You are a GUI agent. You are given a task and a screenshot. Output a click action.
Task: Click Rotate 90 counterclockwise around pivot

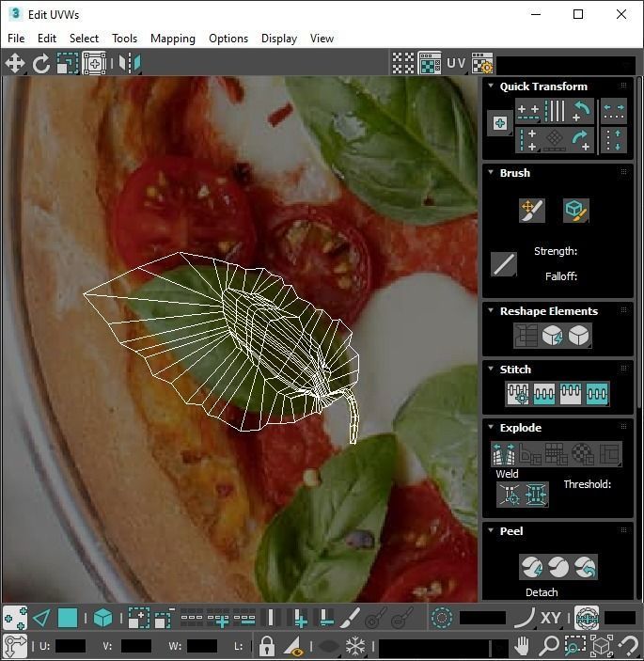point(582,111)
